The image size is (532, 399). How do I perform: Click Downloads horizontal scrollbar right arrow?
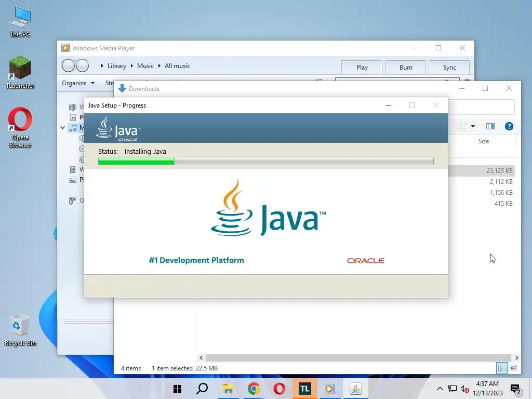pyautogui.click(x=516, y=357)
